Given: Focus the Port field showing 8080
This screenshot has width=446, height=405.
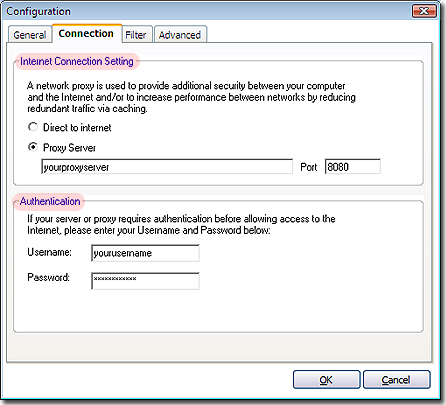Looking at the screenshot, I should [x=353, y=167].
